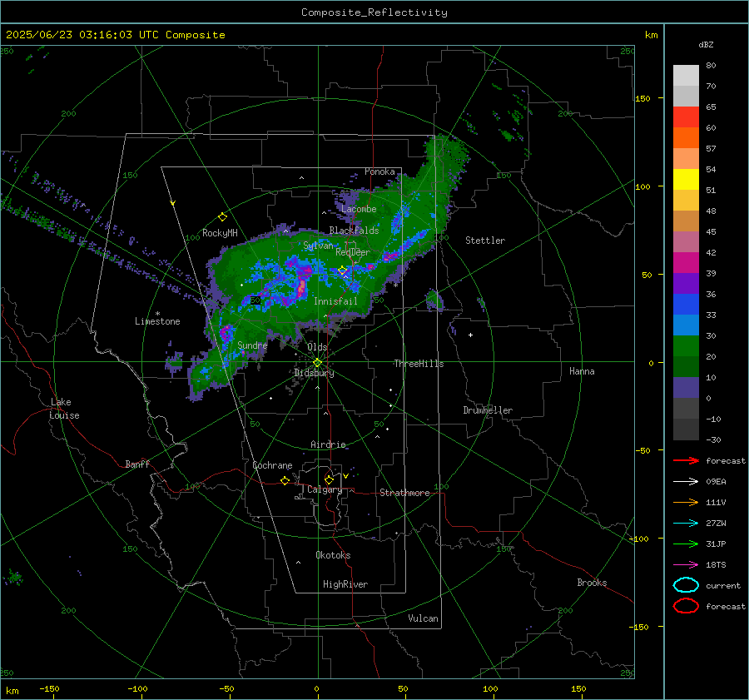Click the ThreeHills label

tap(419, 364)
